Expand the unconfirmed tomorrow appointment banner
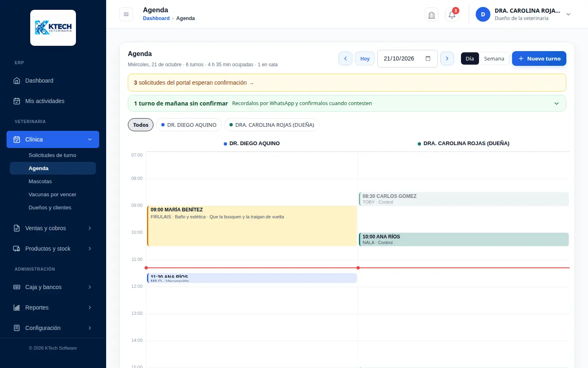The height and width of the screenshot is (368, 588). click(347, 103)
